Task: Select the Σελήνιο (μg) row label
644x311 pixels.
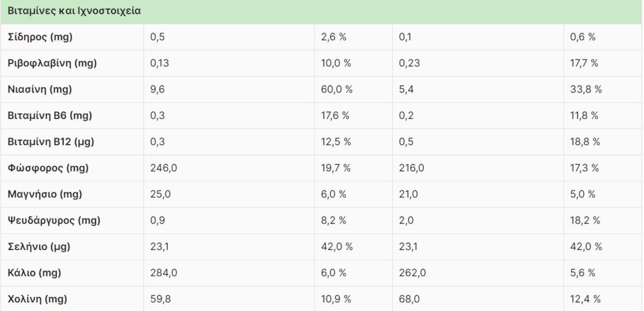Action: (39, 247)
